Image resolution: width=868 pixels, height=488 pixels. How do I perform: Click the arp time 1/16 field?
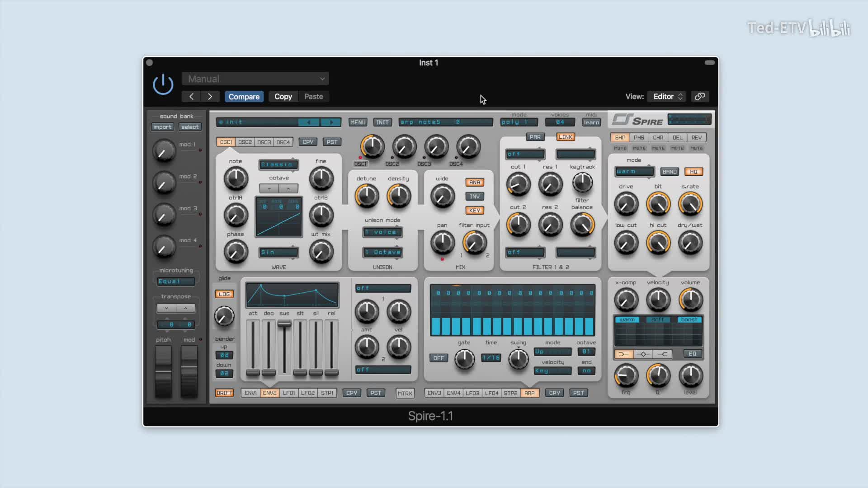[491, 358]
